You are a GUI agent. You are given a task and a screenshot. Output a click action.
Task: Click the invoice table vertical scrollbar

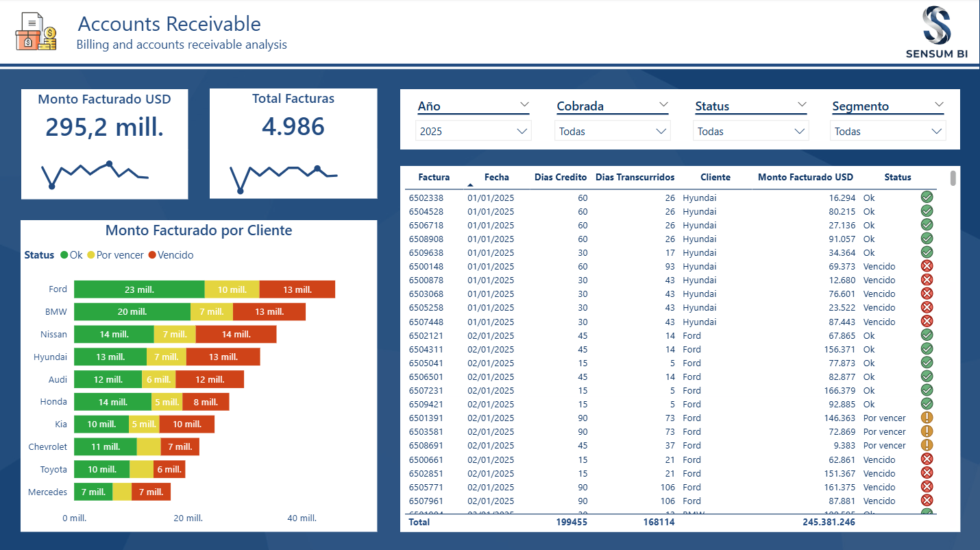point(953,178)
